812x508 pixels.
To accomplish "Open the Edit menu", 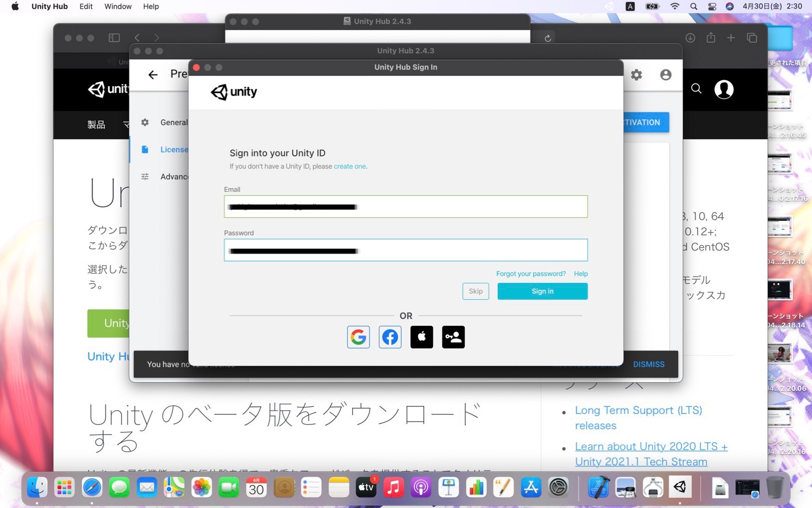I will pyautogui.click(x=86, y=7).
